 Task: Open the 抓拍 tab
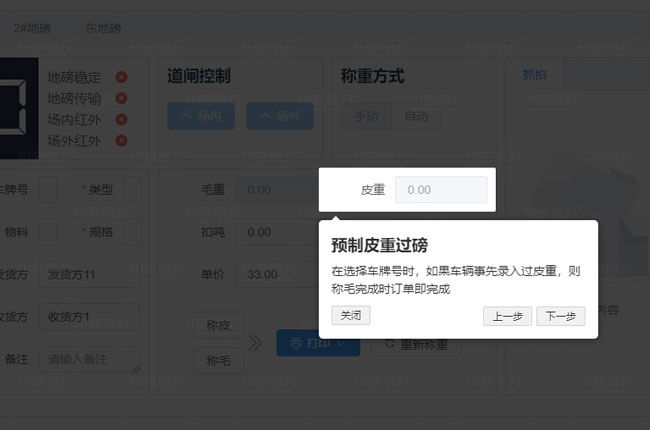(535, 75)
